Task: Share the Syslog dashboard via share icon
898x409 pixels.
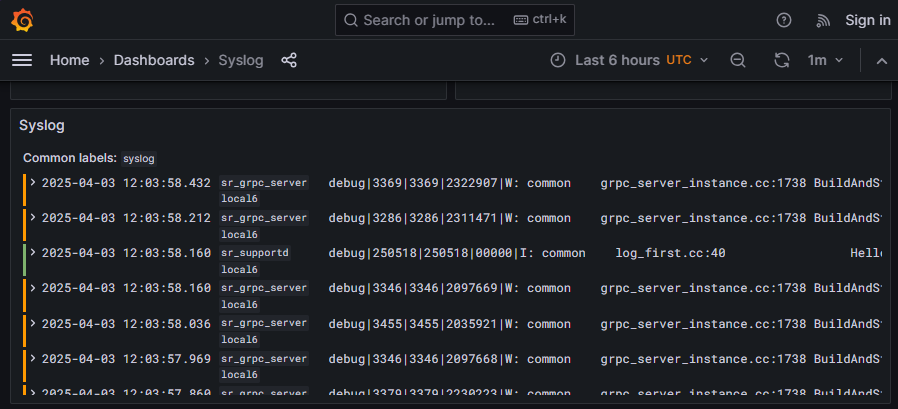Action: 289,60
